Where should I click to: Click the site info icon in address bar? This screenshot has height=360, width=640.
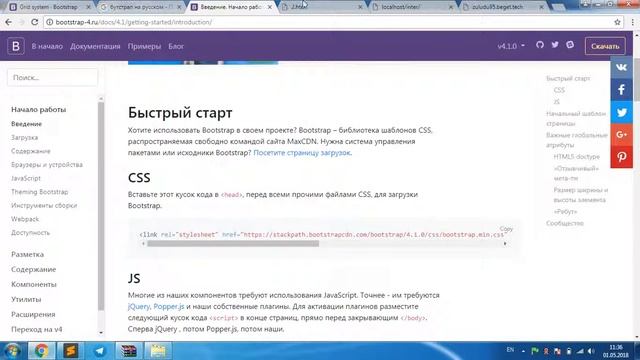coord(49,22)
